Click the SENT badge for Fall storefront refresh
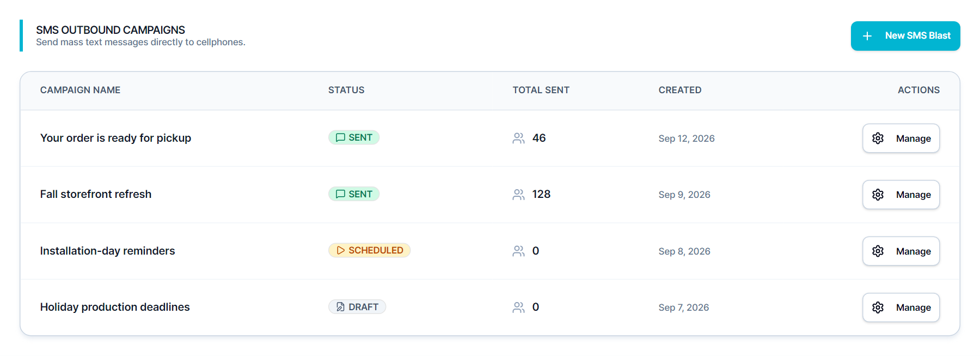The height and width of the screenshot is (356, 980). pyautogui.click(x=354, y=194)
